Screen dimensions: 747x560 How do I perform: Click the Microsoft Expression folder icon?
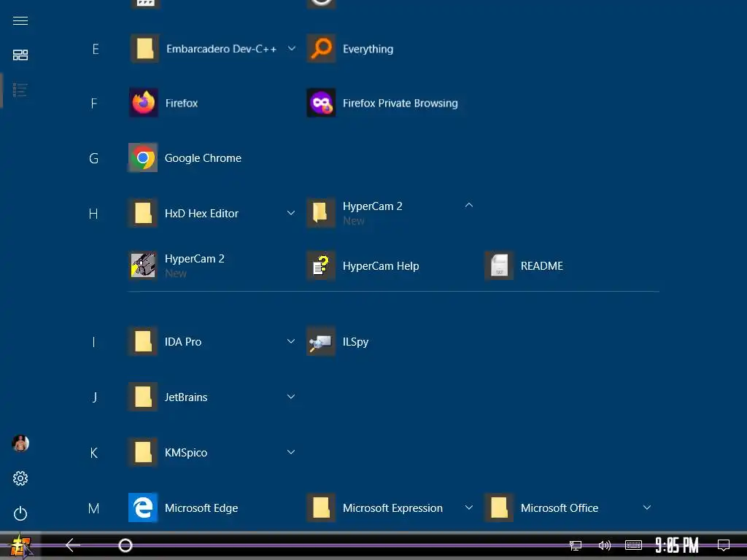pyautogui.click(x=321, y=507)
